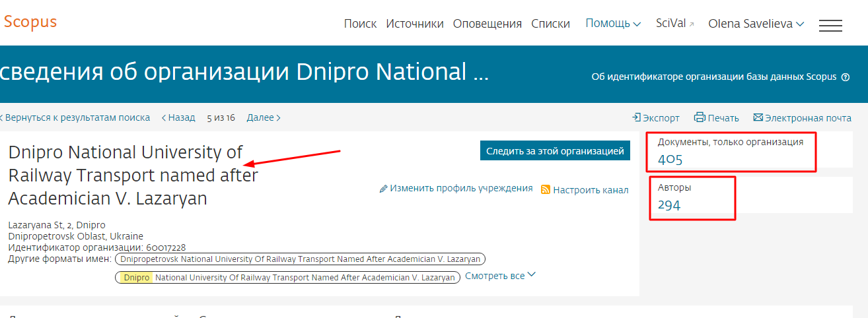Image resolution: width=868 pixels, height=318 pixels.
Task: Click the help question-mark icon near Scopus identifier
Action: pyautogui.click(x=845, y=77)
